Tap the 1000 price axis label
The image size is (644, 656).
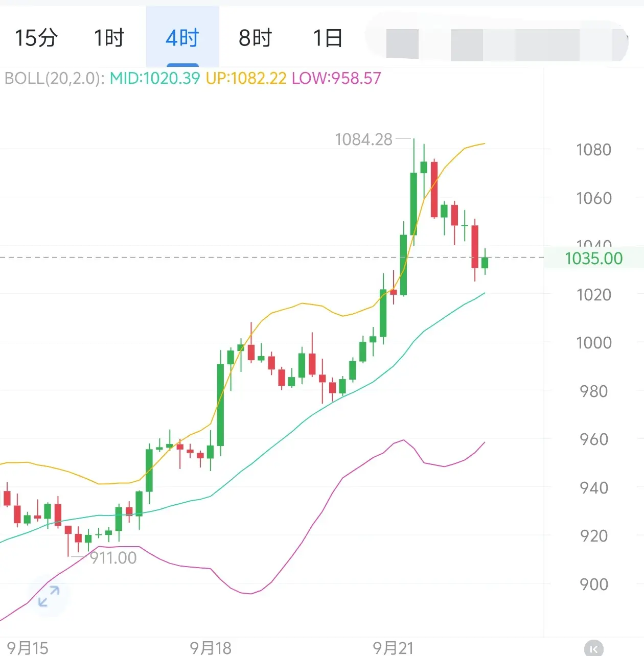click(x=593, y=342)
